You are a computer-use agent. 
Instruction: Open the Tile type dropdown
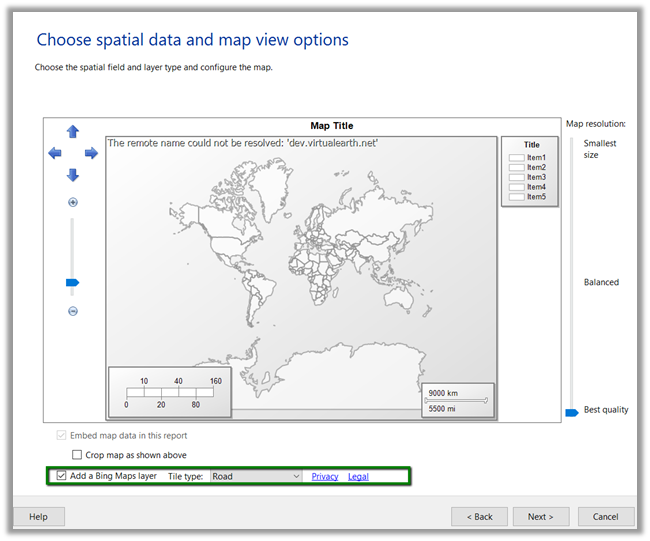coord(256,476)
